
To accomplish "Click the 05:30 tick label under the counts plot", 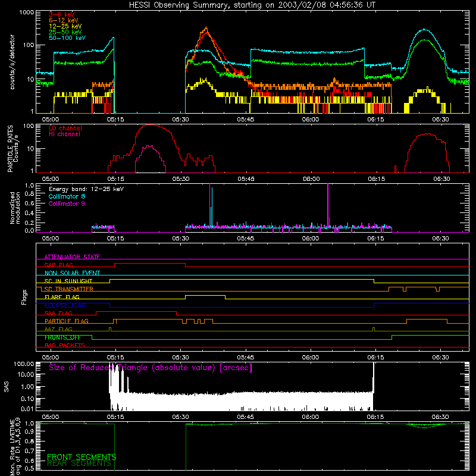I will pyautogui.click(x=180, y=120).
